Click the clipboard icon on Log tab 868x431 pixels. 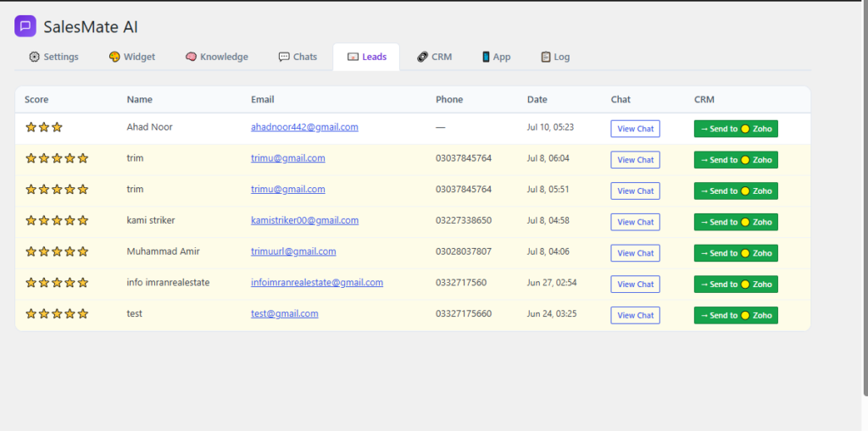click(546, 57)
